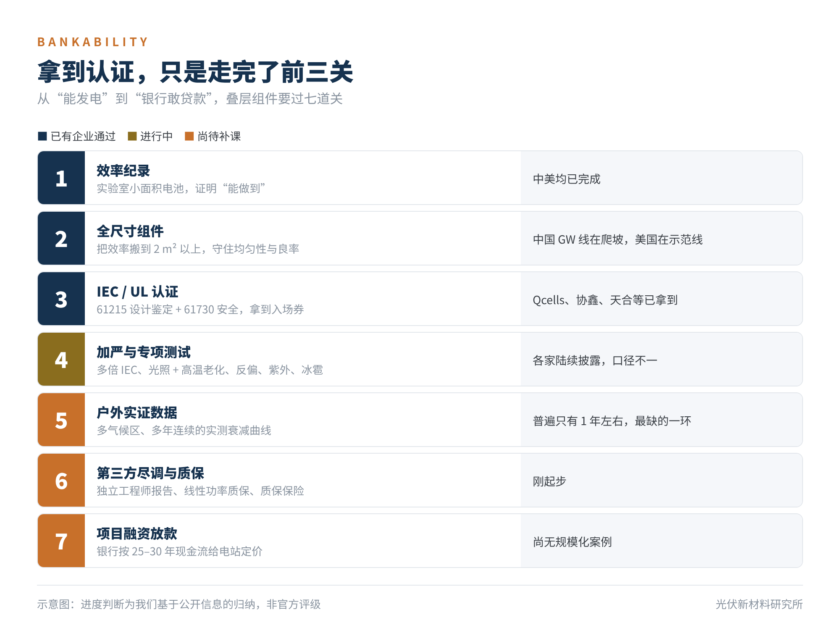Select the number 6 step badge
840x636 pixels.
(61, 480)
